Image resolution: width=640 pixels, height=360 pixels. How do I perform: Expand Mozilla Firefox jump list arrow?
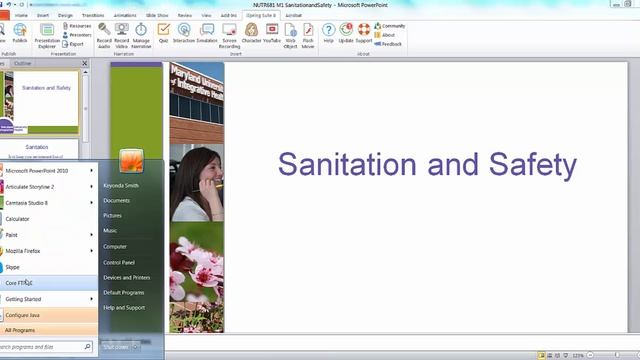(91, 251)
